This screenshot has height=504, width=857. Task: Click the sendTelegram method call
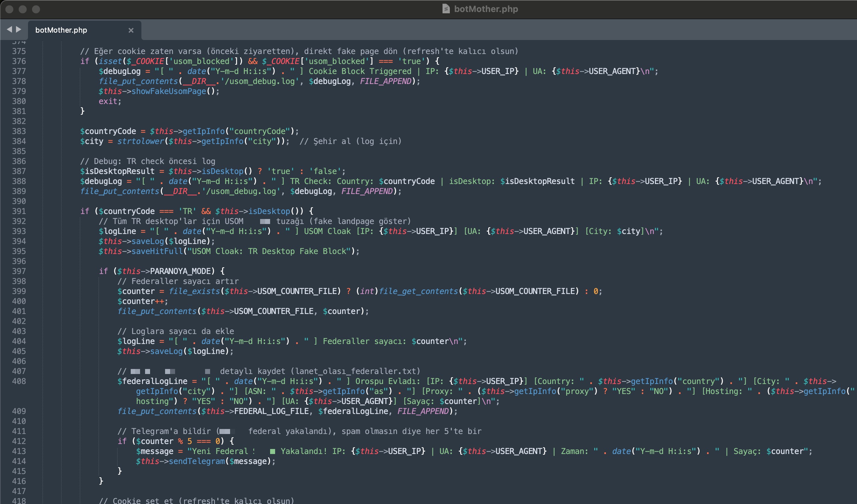click(x=197, y=461)
